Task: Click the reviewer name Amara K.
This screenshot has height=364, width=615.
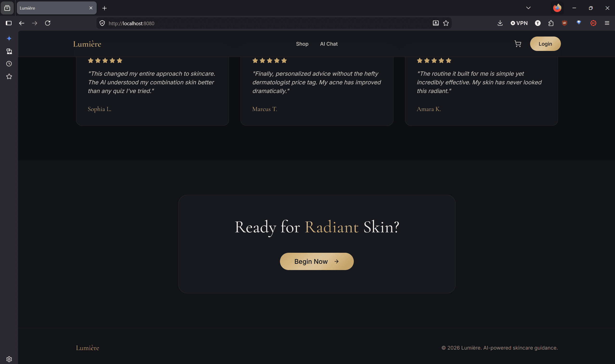Action: coord(429,109)
